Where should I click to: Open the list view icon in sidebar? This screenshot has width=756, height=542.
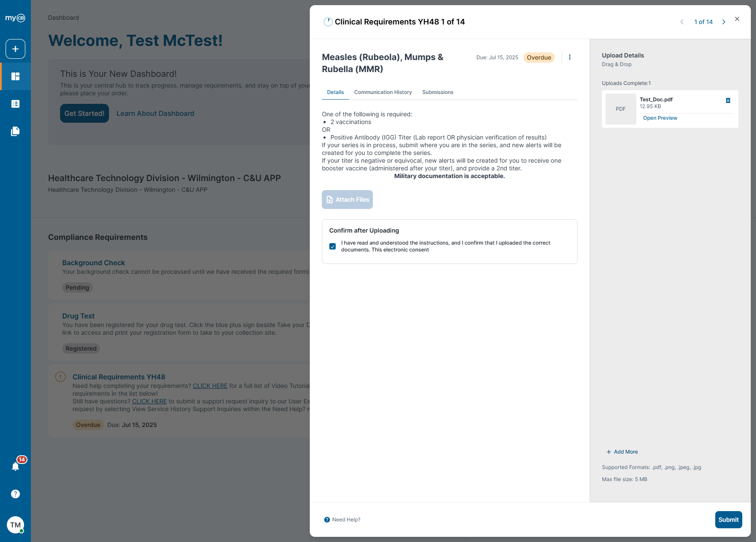click(15, 104)
